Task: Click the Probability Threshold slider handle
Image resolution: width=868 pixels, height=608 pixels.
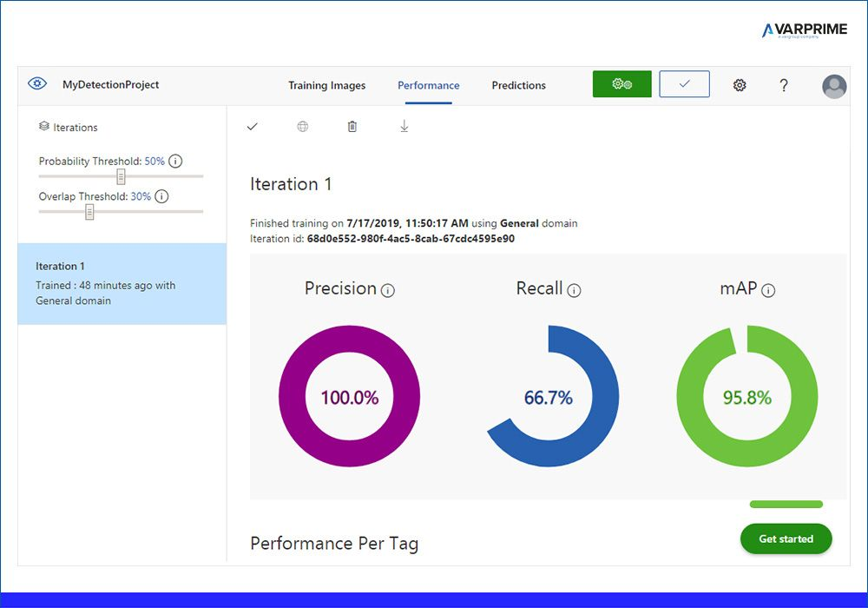Action: click(121, 176)
